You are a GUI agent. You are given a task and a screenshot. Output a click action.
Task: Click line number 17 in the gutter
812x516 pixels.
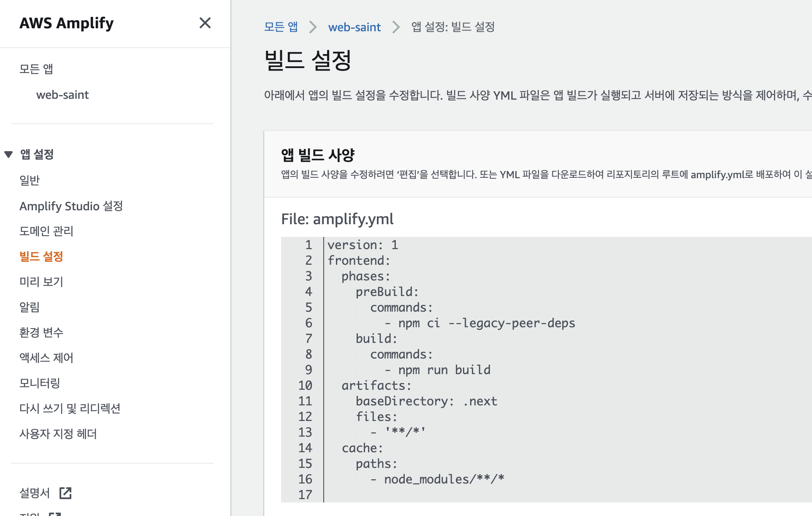coord(305,495)
